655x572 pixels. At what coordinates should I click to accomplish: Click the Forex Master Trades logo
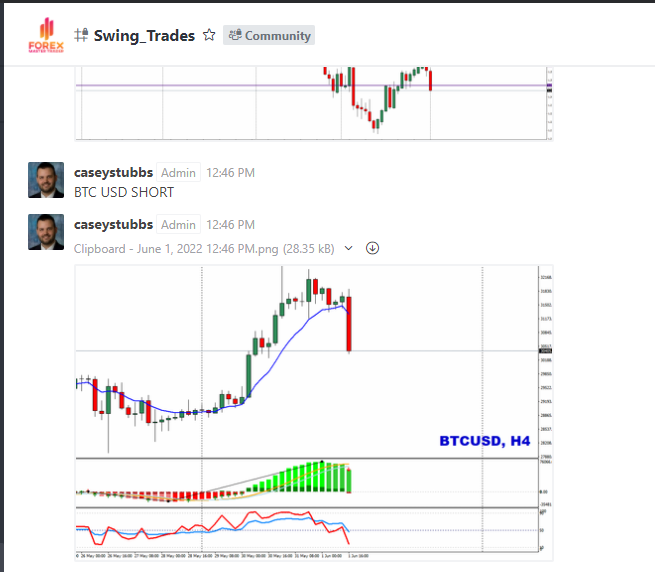click(45, 35)
